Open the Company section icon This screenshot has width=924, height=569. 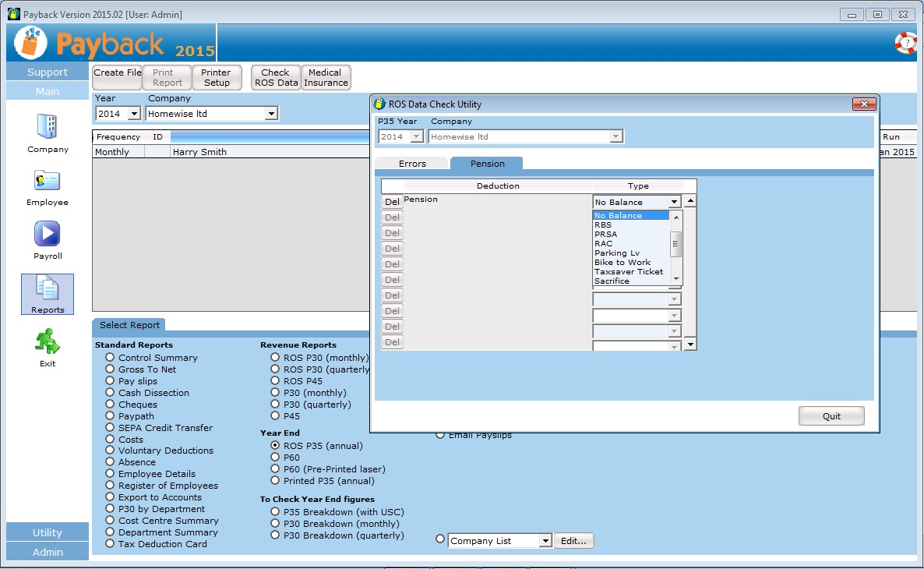(x=48, y=127)
